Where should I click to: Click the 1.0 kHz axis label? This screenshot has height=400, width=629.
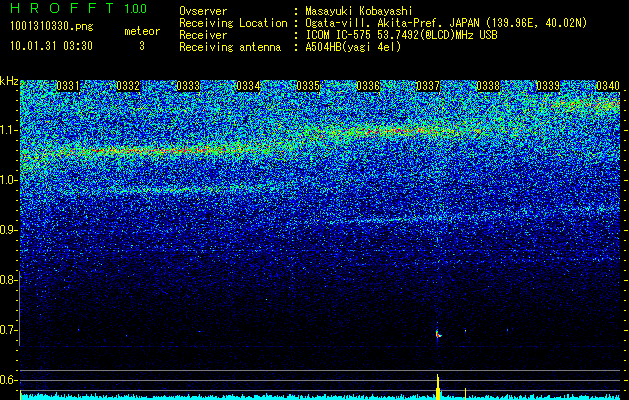[8, 180]
